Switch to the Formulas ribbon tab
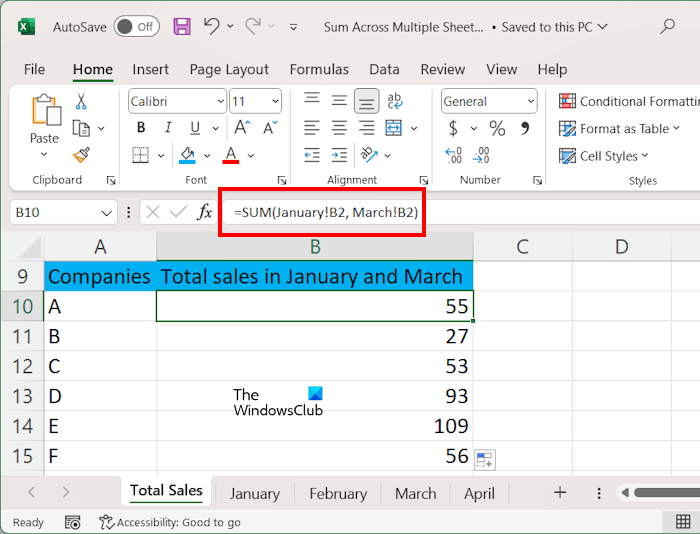 [x=319, y=69]
